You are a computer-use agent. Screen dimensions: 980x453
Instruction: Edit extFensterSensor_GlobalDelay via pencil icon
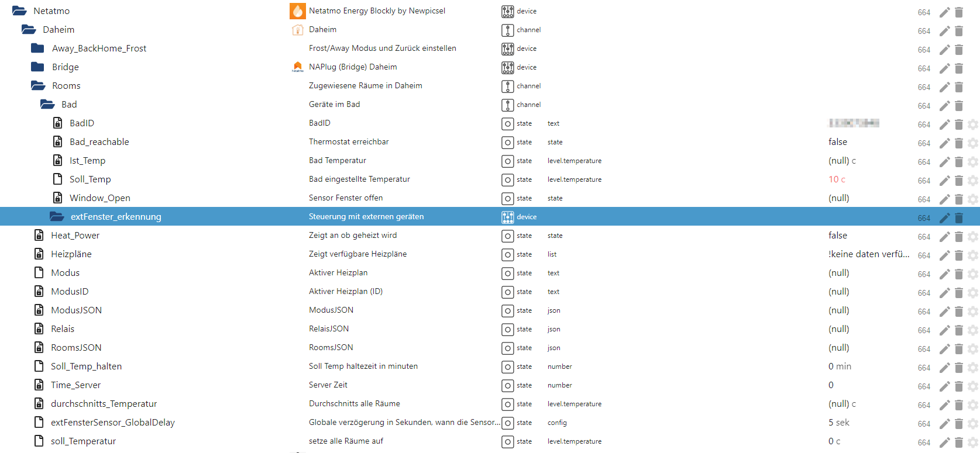pos(944,424)
